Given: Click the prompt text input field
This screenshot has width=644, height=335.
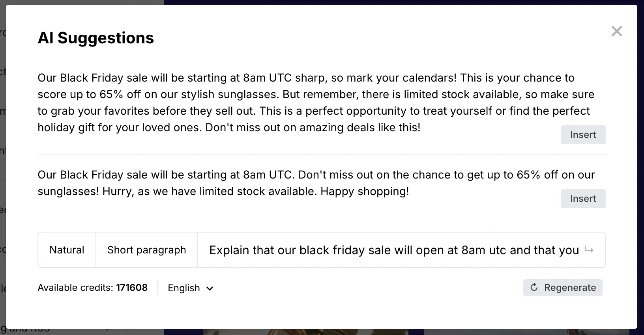Looking at the screenshot, I should (x=393, y=250).
